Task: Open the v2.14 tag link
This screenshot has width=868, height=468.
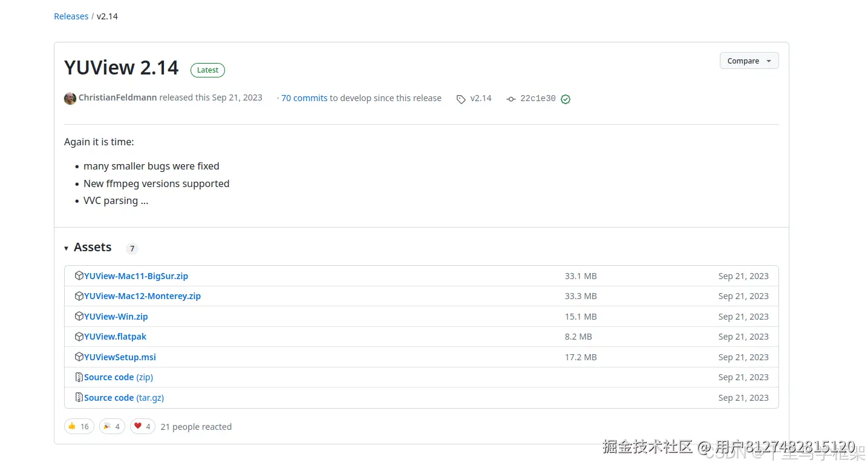Action: [481, 98]
